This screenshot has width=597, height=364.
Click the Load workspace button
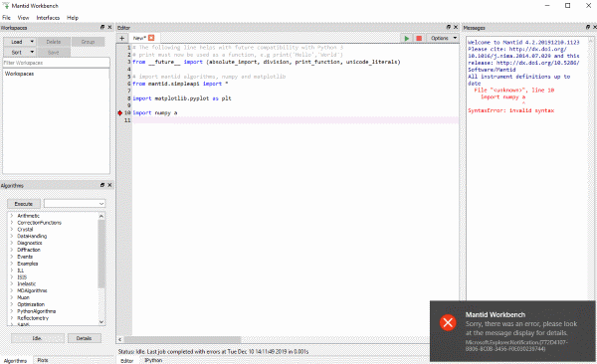[16, 42]
